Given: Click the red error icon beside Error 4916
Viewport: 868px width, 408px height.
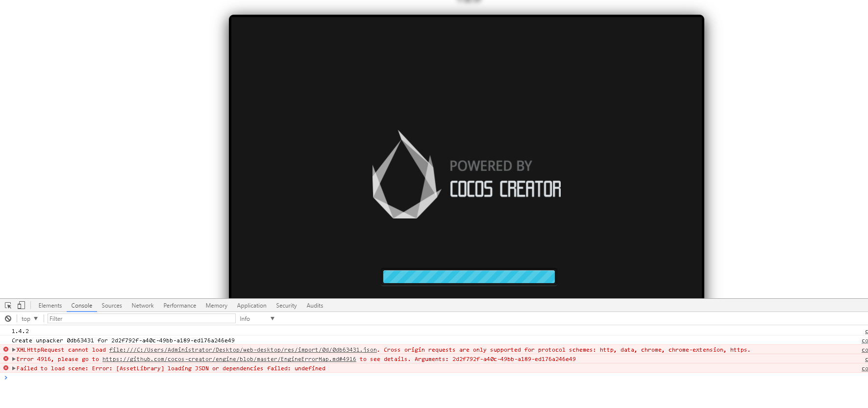Looking at the screenshot, I should pyautogui.click(x=6, y=359).
